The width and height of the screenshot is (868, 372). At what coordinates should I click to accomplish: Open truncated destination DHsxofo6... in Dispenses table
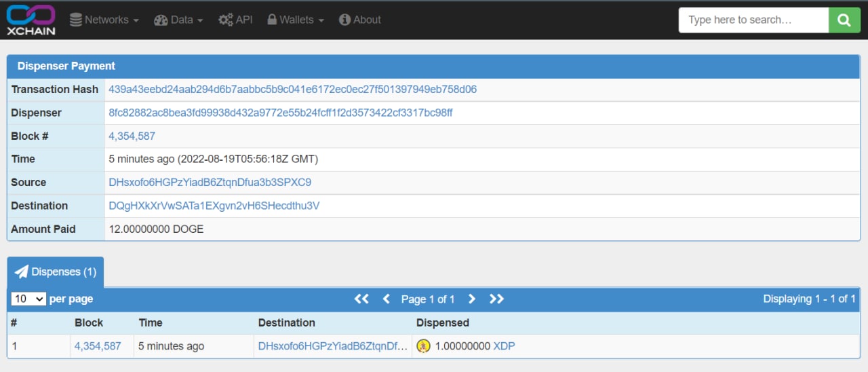(x=333, y=346)
